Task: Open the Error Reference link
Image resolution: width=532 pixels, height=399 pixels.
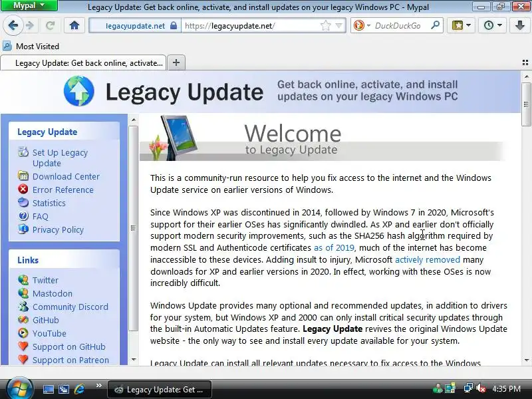Action: pyautogui.click(x=63, y=190)
